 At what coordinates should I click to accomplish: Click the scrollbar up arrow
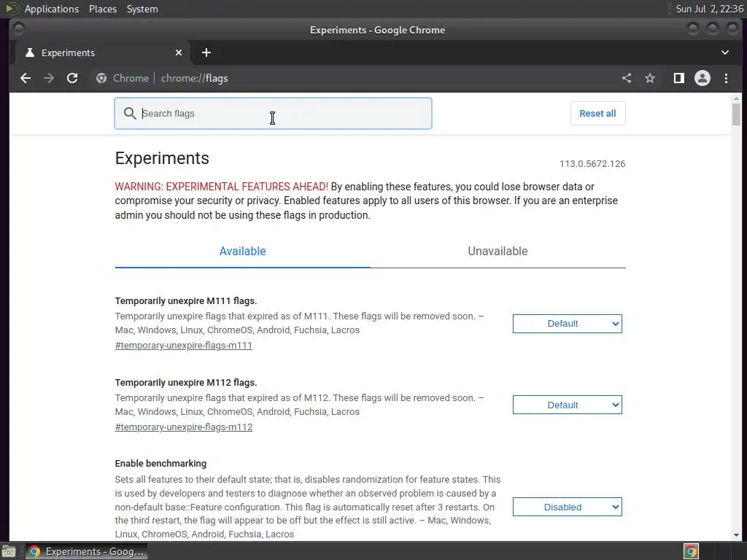pyautogui.click(x=737, y=98)
